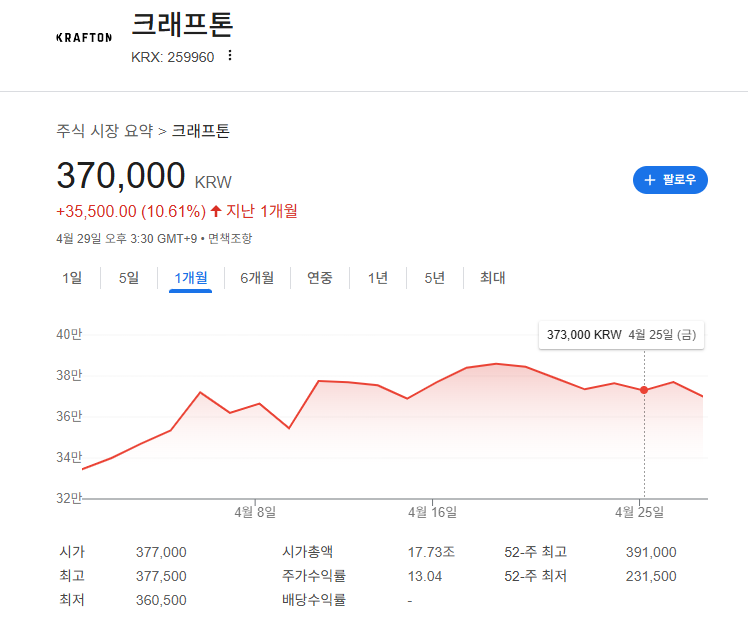The width and height of the screenshot is (748, 622).
Task: Click the 4월 25일 axis label
Action: pos(639,512)
